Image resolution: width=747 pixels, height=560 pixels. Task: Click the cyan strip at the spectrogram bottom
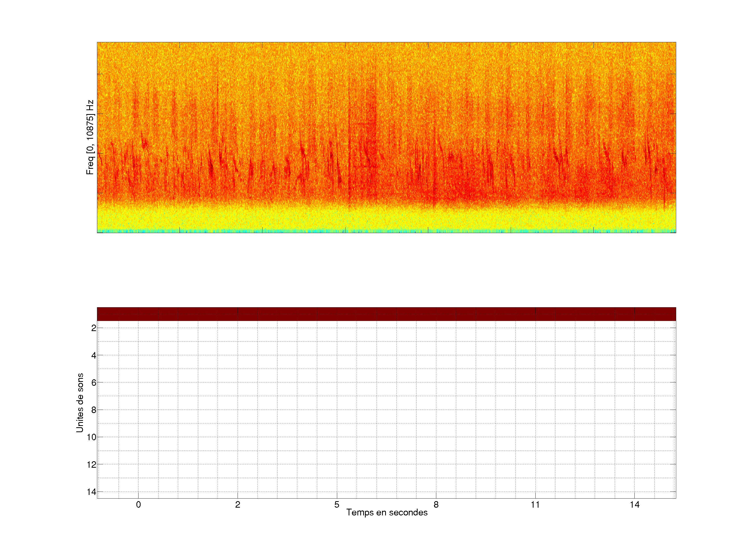click(386, 231)
